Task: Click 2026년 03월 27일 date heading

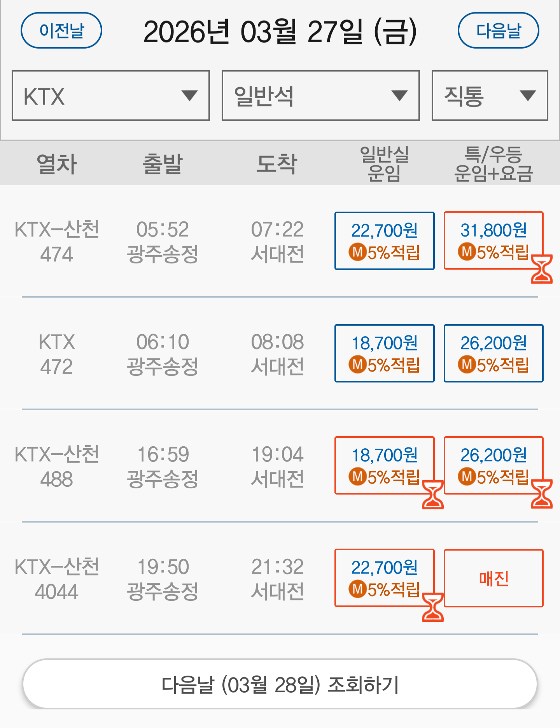Action: point(280,31)
